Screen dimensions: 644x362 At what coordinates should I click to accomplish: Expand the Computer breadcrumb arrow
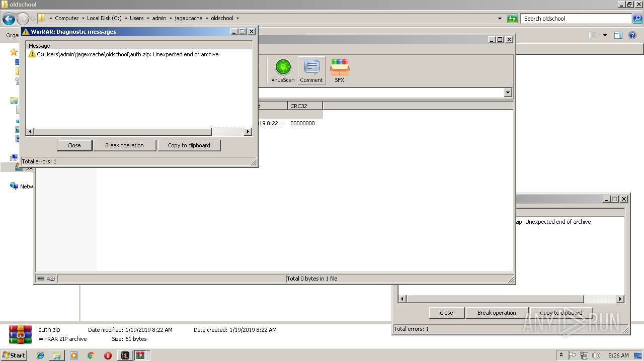[x=83, y=19]
